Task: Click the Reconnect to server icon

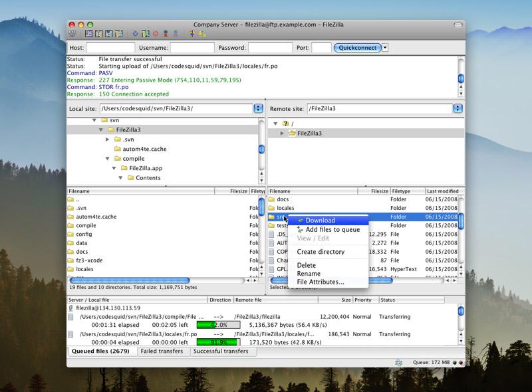Action: [x=176, y=33]
